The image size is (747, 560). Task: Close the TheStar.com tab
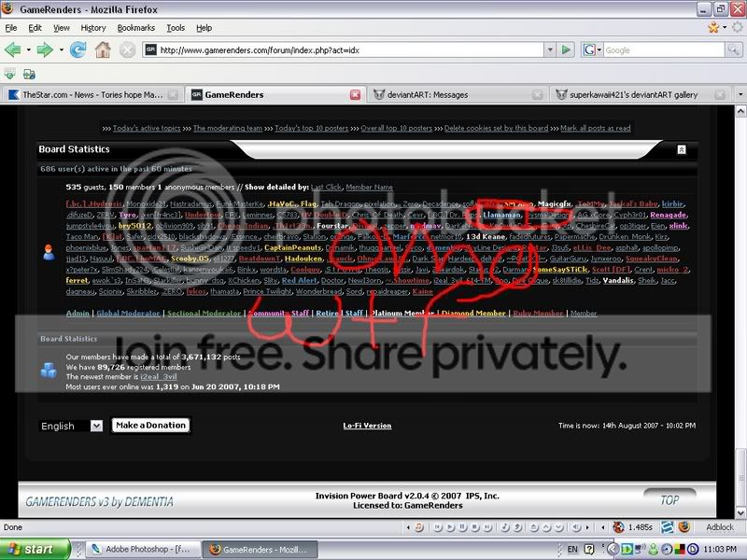pos(173,95)
